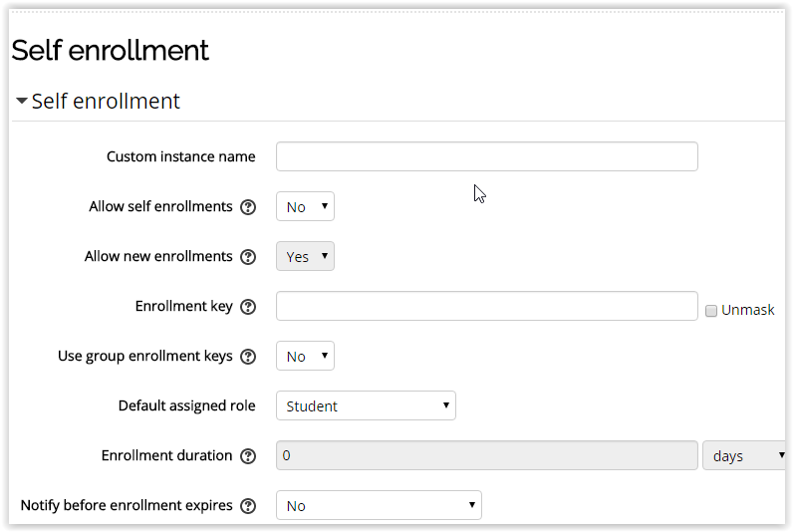This screenshot has height=532, width=793.
Task: Select the Enrollment key label text
Action: click(x=183, y=307)
